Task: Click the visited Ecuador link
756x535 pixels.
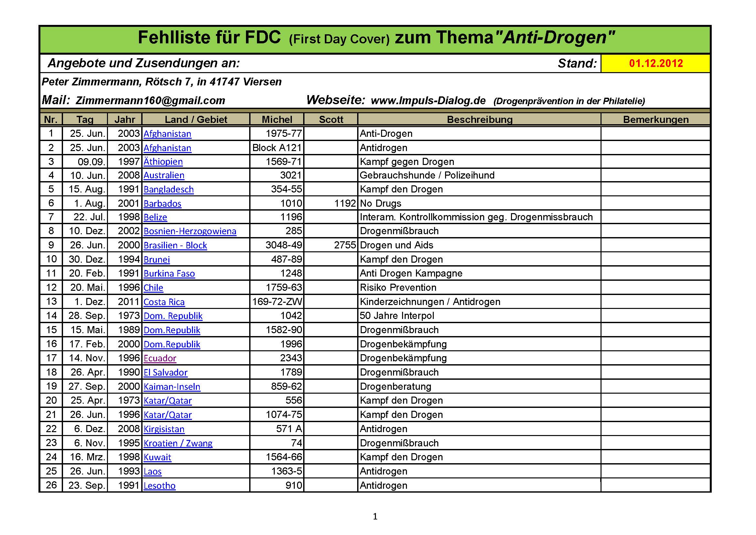Action: (160, 358)
